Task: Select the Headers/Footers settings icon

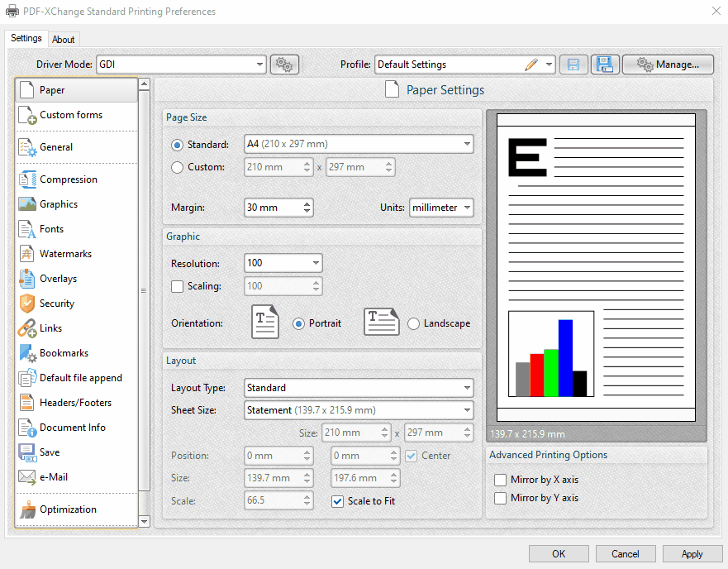Action: (x=27, y=403)
